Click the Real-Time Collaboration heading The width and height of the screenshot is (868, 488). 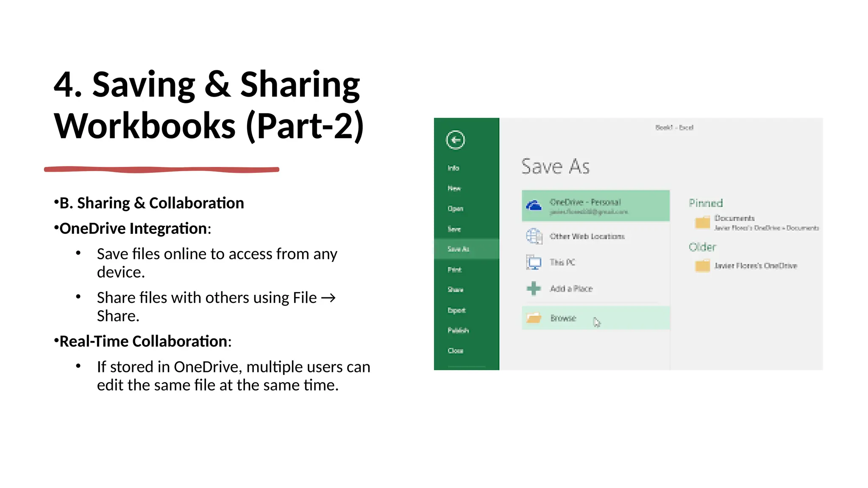(x=145, y=341)
